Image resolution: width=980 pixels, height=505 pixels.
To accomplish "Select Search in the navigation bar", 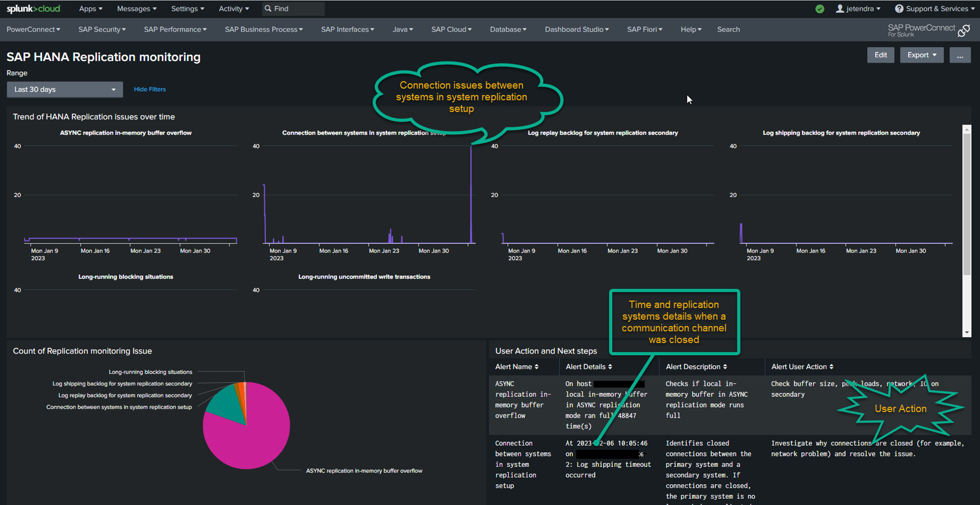I will click(728, 29).
